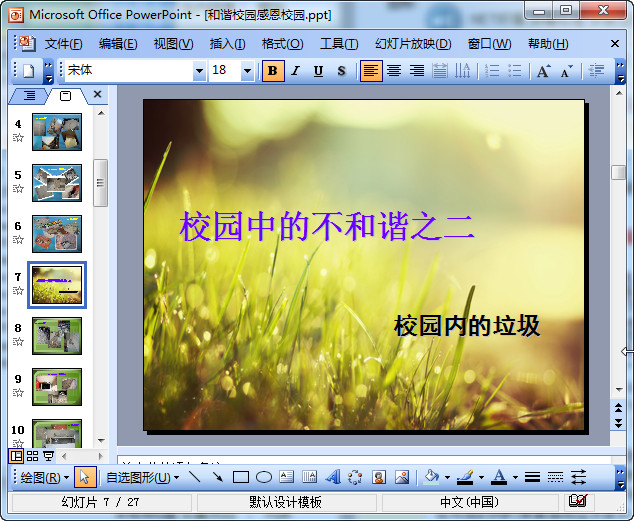Toggle Italic formatting button
Image resolution: width=634 pixels, height=521 pixels.
pos(296,71)
